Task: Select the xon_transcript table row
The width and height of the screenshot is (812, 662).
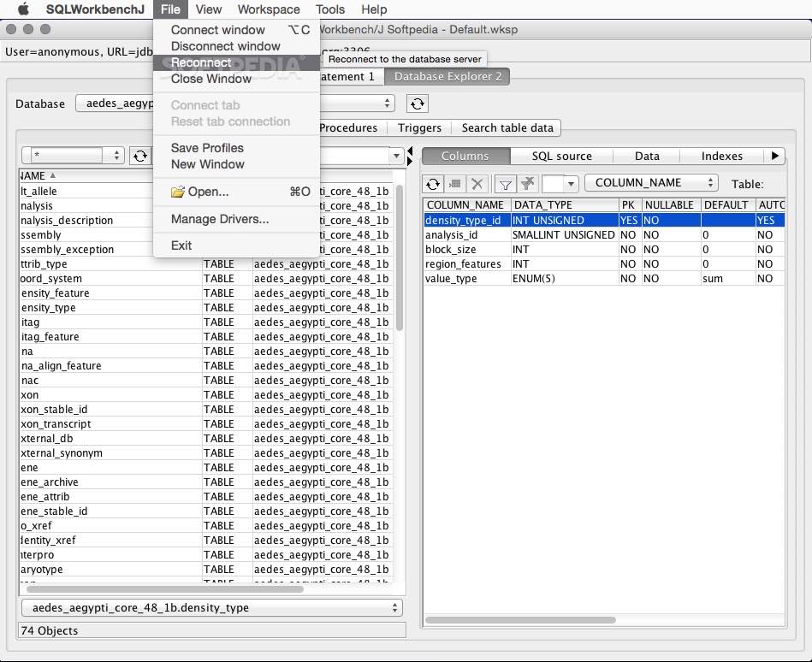Action: [206, 423]
